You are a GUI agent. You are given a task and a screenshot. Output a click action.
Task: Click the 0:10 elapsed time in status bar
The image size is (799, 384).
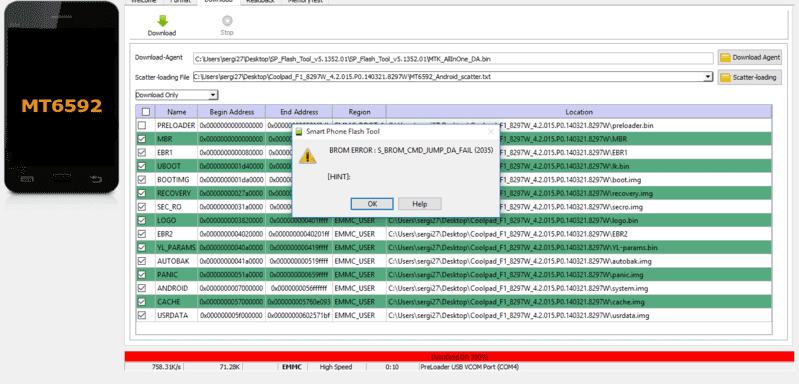(391, 367)
